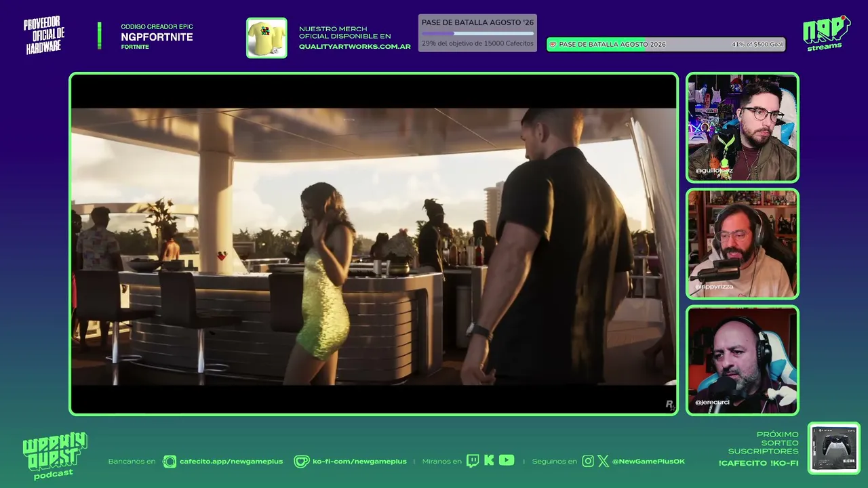Click the main gameplay video frame
The height and width of the screenshot is (488, 868).
tap(374, 244)
